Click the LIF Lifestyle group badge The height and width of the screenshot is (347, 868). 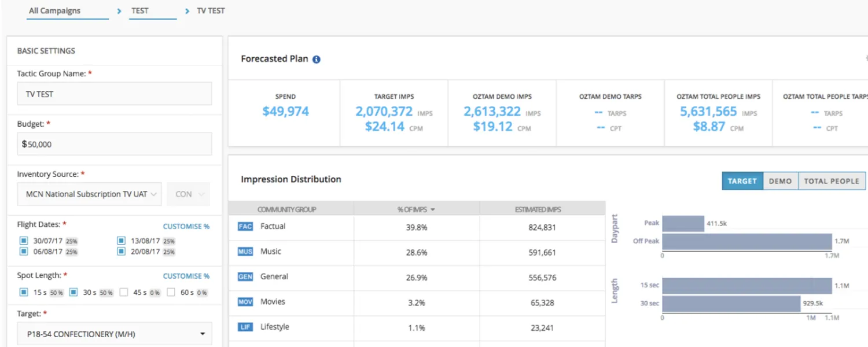[245, 327]
